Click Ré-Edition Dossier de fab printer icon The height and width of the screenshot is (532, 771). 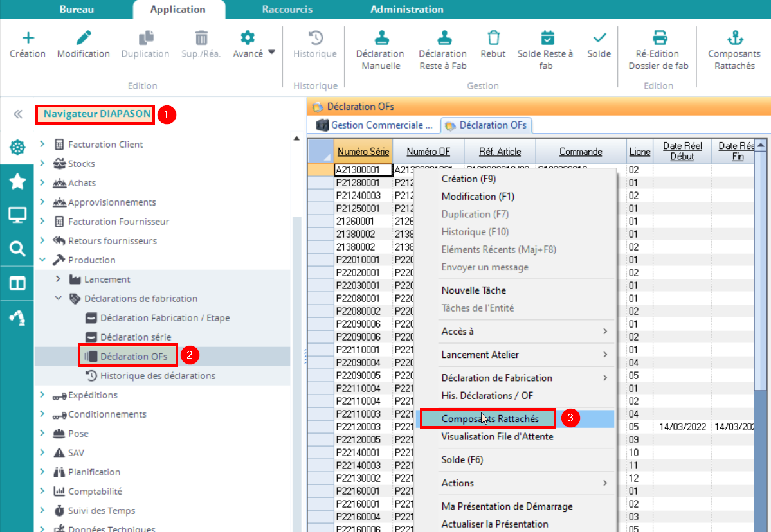pos(658,37)
